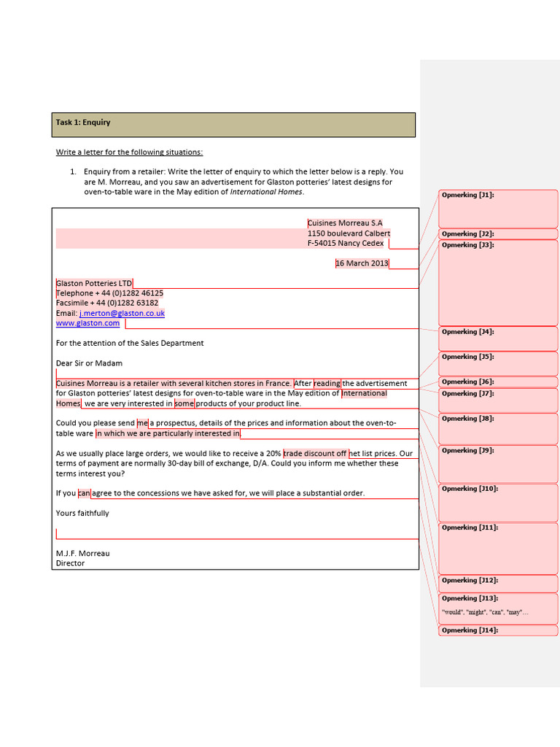Click comment balloon Opmerking [J3]
Screen dimensions: 560x747
coord(497,283)
